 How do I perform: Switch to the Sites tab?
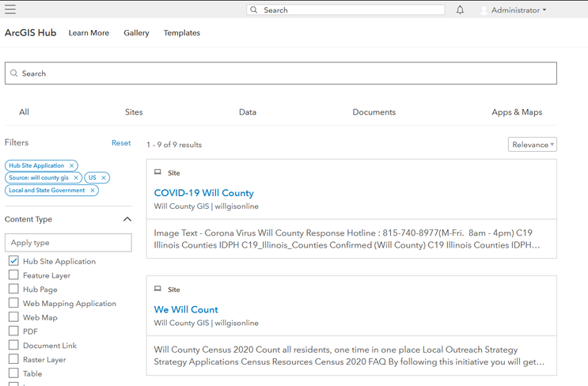click(x=134, y=112)
